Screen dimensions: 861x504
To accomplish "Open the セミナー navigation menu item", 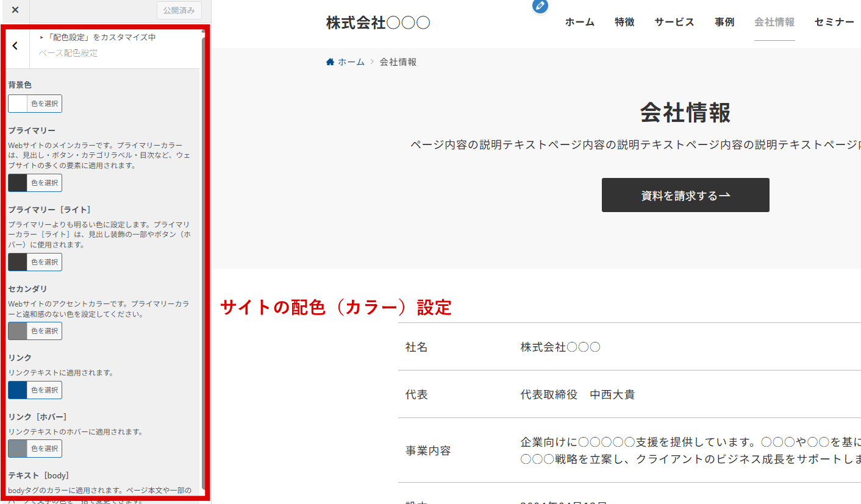I will click(834, 23).
